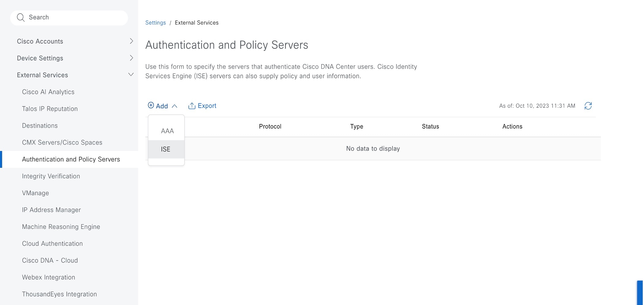Open Integrity Verification page
Screen dimensions: 644x305
[51, 176]
